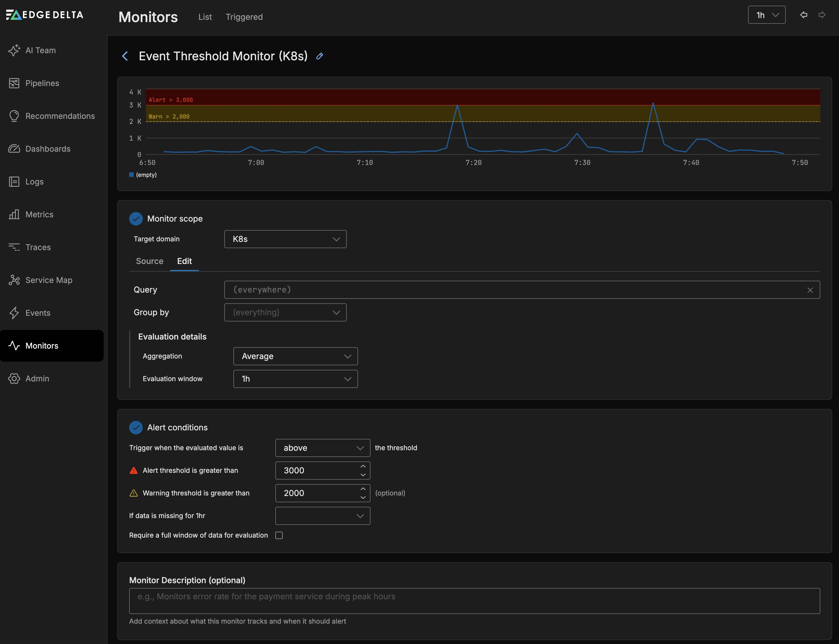Open the Source tab under Target domain

click(x=149, y=261)
